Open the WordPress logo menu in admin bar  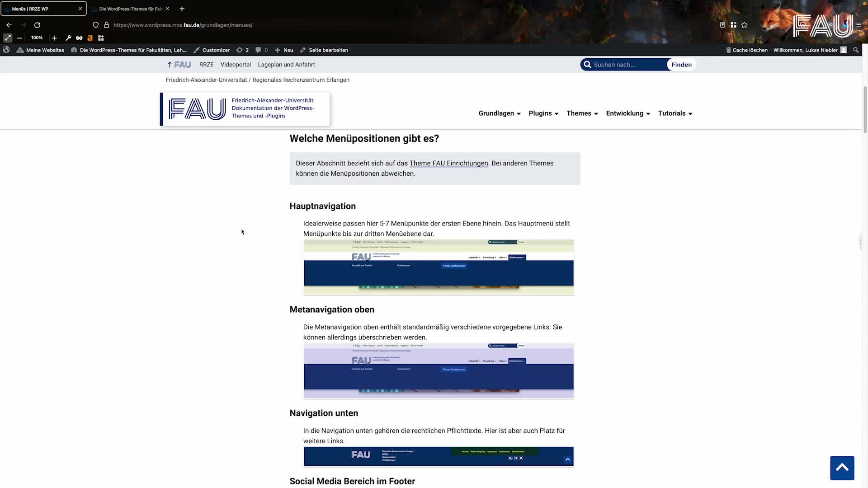click(6, 50)
